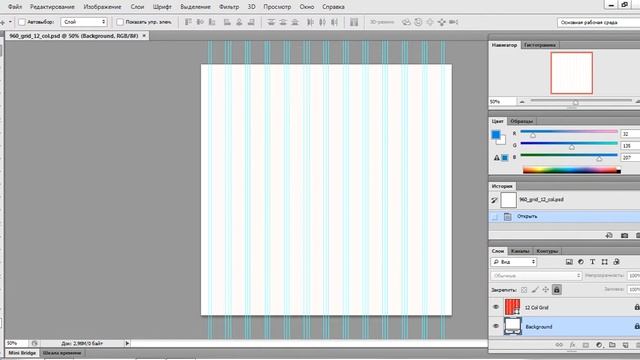Click the align vertical centers icon
This screenshot has height=360, width=640.
point(200,22)
